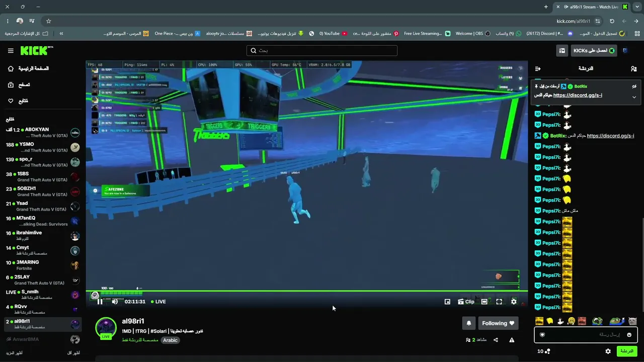
Task: Toggle theater mode on the player
Action: pyautogui.click(x=484, y=302)
